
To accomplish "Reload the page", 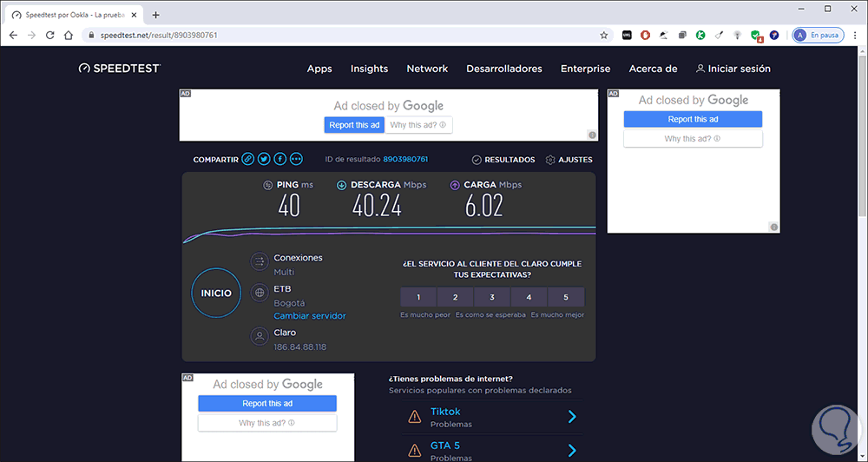I will (49, 35).
